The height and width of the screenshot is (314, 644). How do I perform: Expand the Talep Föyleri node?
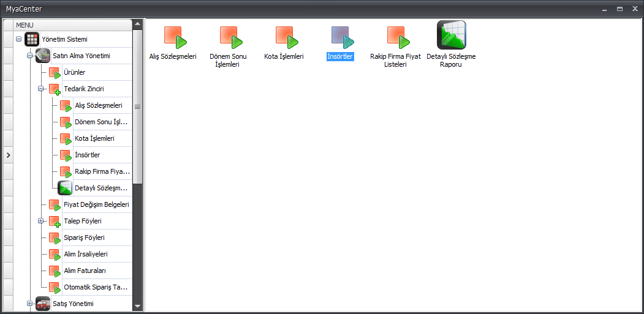click(40, 221)
